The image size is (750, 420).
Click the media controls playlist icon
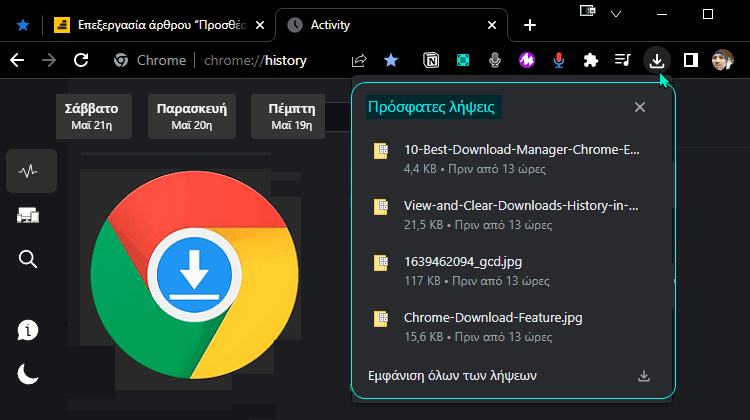pyautogui.click(x=623, y=60)
